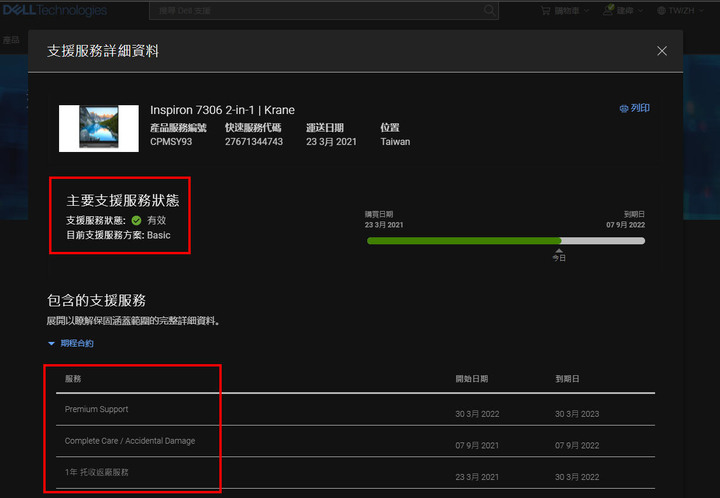
Task: Click the 到期日 table column header
Action: (x=567, y=379)
